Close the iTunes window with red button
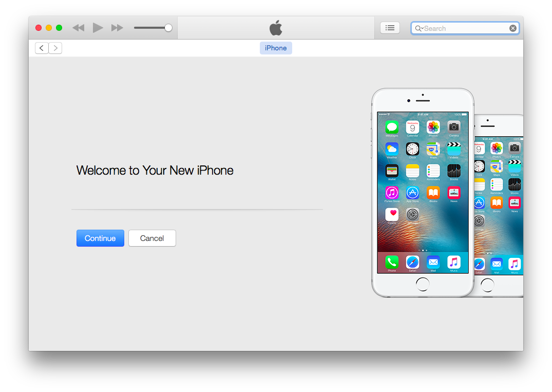552x392 pixels. 39,28
